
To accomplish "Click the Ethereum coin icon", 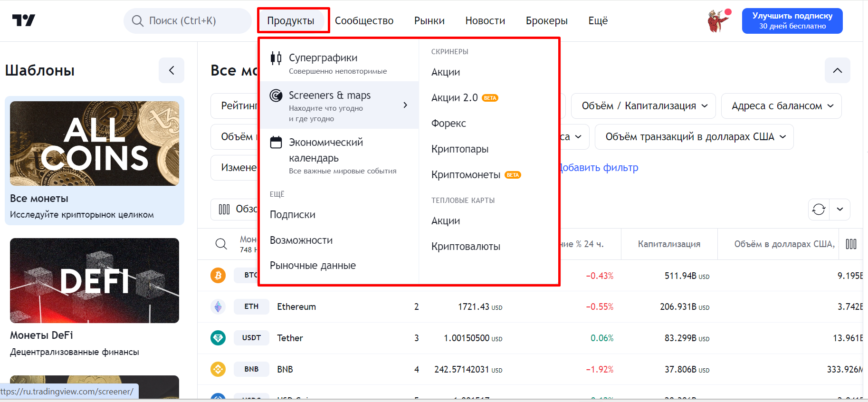I will click(x=218, y=306).
